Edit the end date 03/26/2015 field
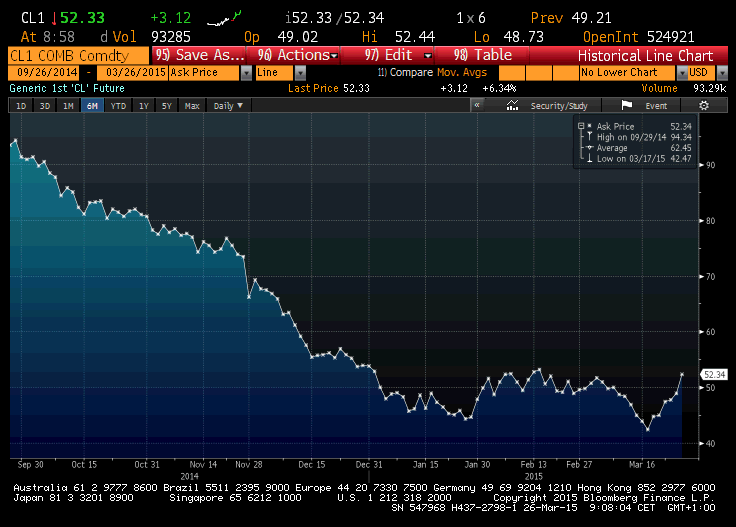This screenshot has height=527, width=736. click(x=132, y=72)
